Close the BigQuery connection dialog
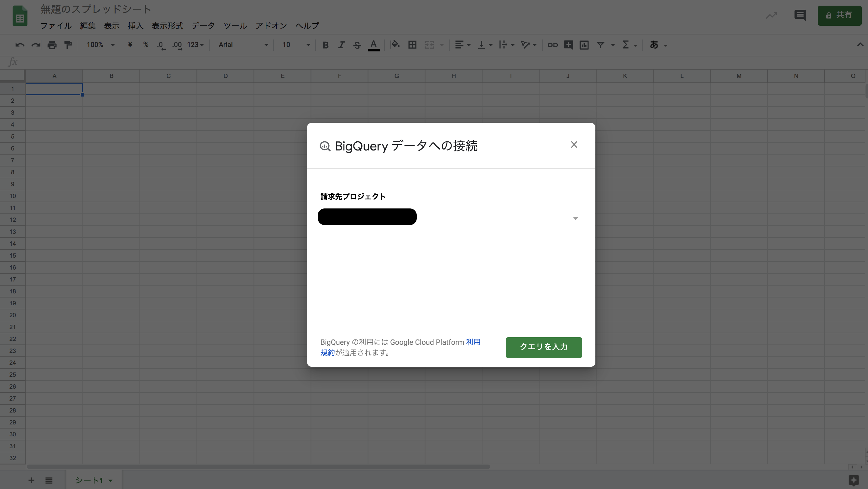 pyautogui.click(x=574, y=145)
